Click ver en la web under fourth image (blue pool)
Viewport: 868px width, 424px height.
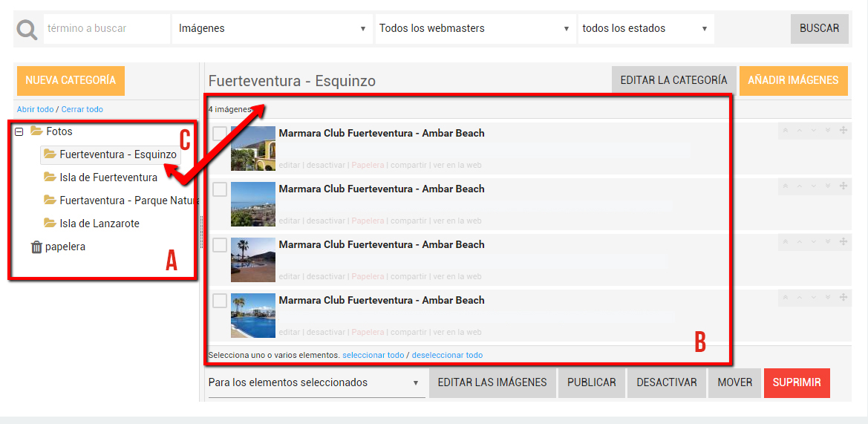pyautogui.click(x=457, y=332)
